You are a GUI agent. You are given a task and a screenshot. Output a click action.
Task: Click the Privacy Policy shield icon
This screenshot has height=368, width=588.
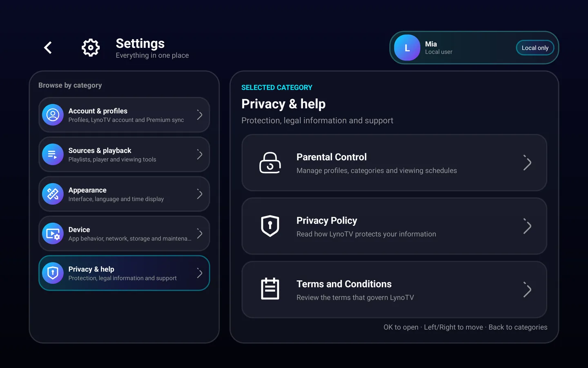point(270,226)
